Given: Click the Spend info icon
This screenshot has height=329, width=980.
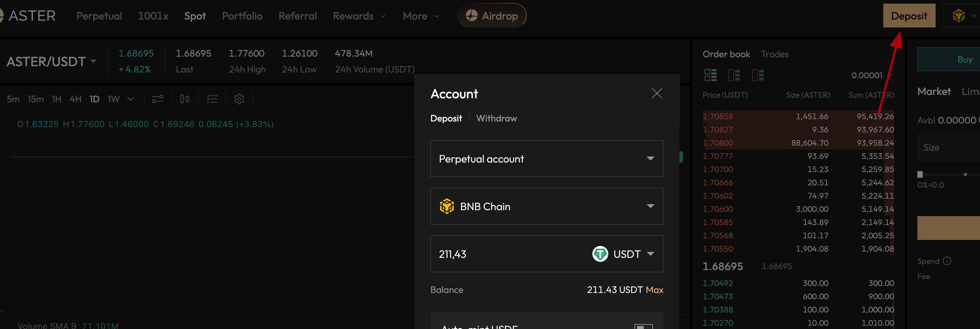Looking at the screenshot, I should (947, 261).
